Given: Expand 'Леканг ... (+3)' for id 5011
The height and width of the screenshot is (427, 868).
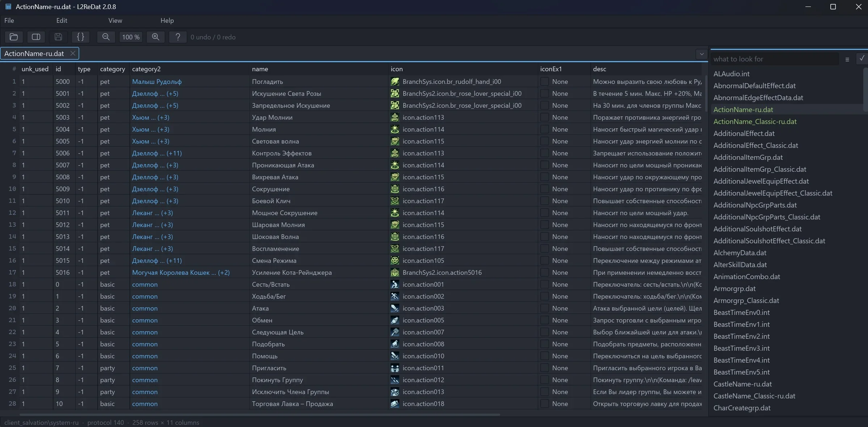Looking at the screenshot, I should [152, 213].
